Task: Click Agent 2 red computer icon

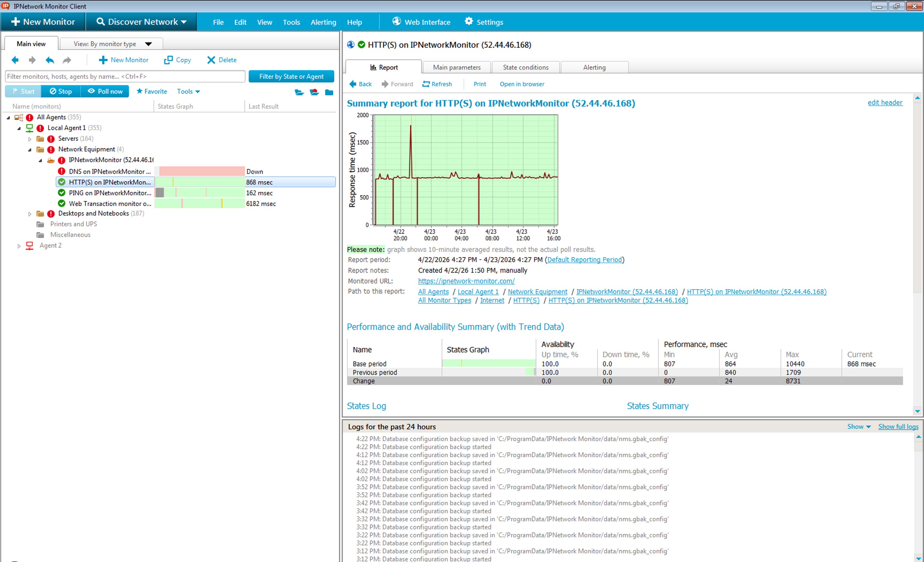Action: coord(30,245)
